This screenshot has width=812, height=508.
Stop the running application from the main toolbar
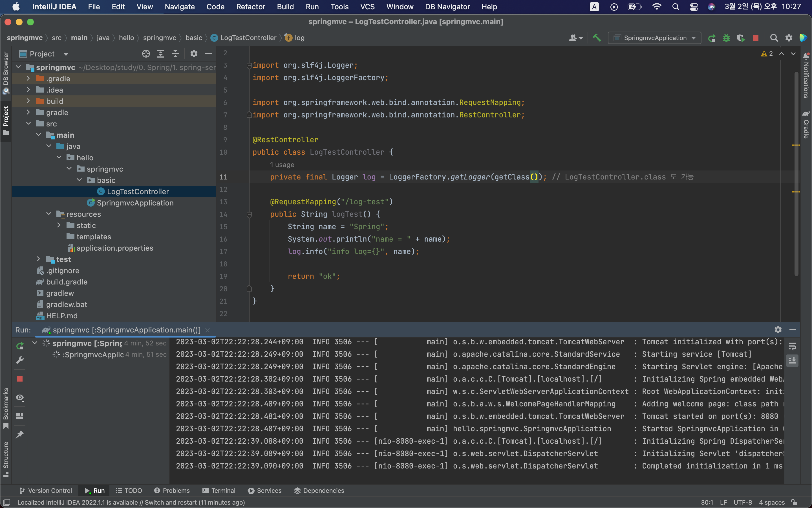[756, 38]
